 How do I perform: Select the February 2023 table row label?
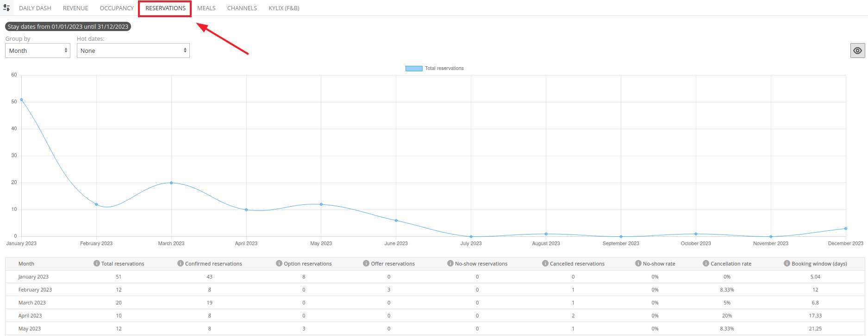tap(35, 290)
